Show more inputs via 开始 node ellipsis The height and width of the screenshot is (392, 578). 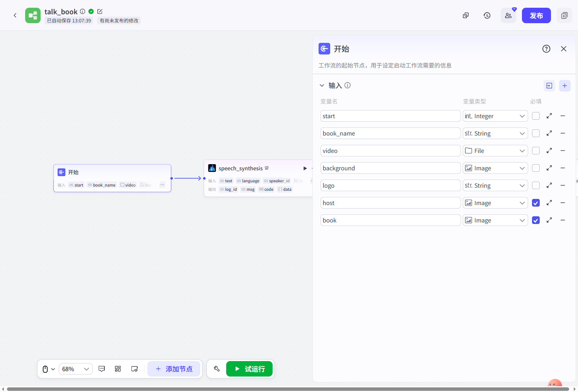point(162,185)
